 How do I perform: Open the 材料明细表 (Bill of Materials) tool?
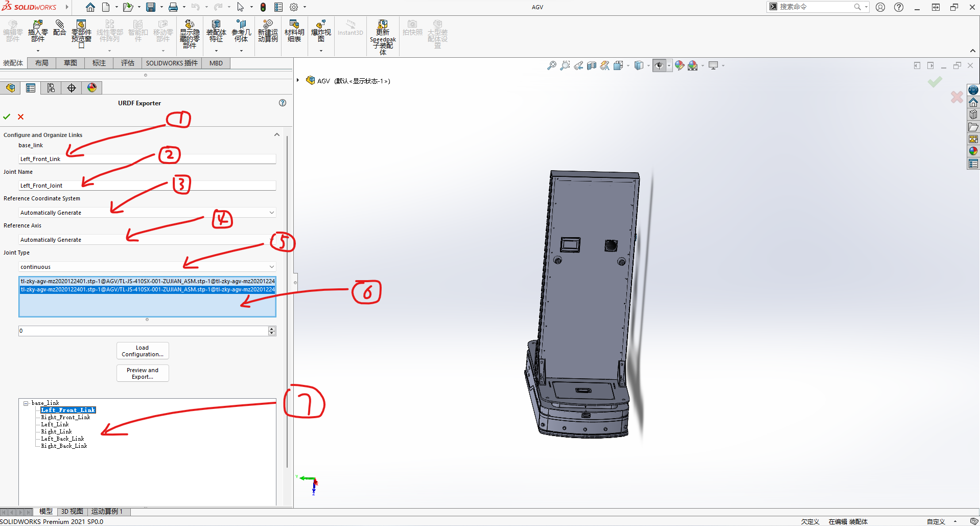tap(294, 32)
